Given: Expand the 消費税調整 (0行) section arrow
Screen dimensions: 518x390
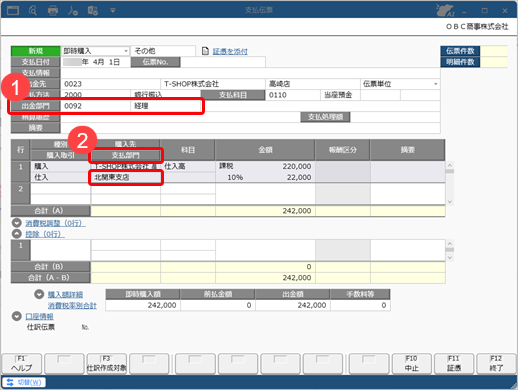Looking at the screenshot, I should 17,223.
